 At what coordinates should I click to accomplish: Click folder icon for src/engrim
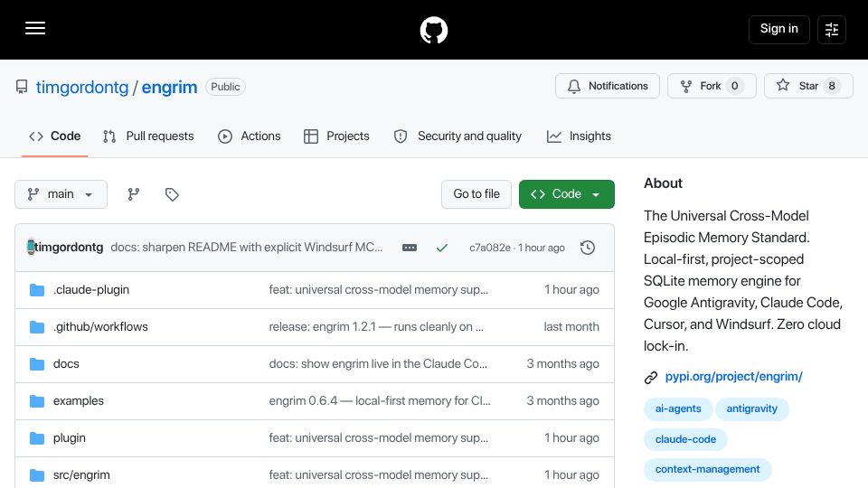pos(37,475)
